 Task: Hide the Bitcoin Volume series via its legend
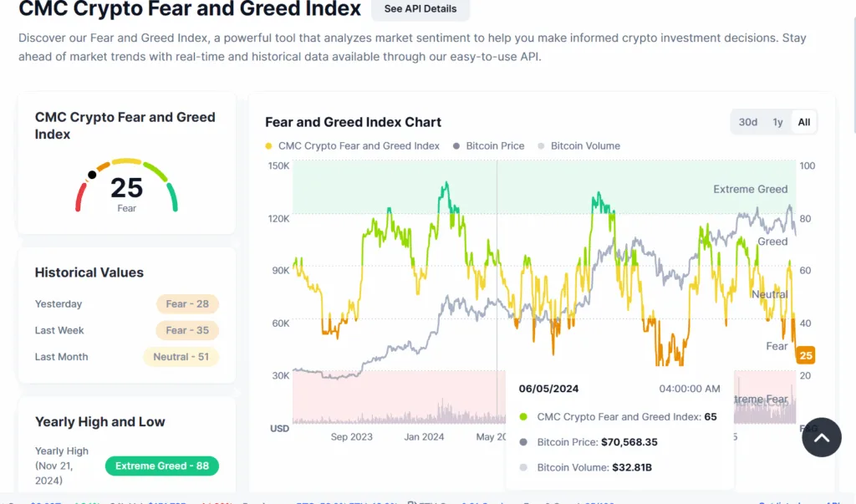tap(585, 145)
